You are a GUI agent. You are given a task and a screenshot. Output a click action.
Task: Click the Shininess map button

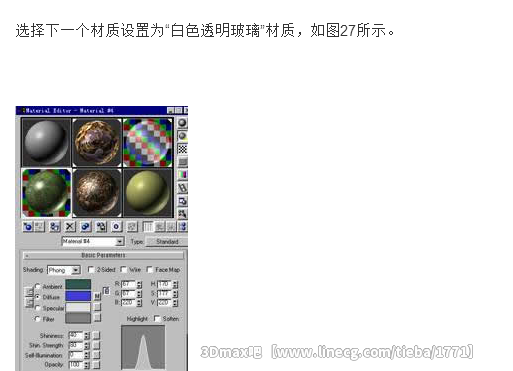[x=96, y=335]
